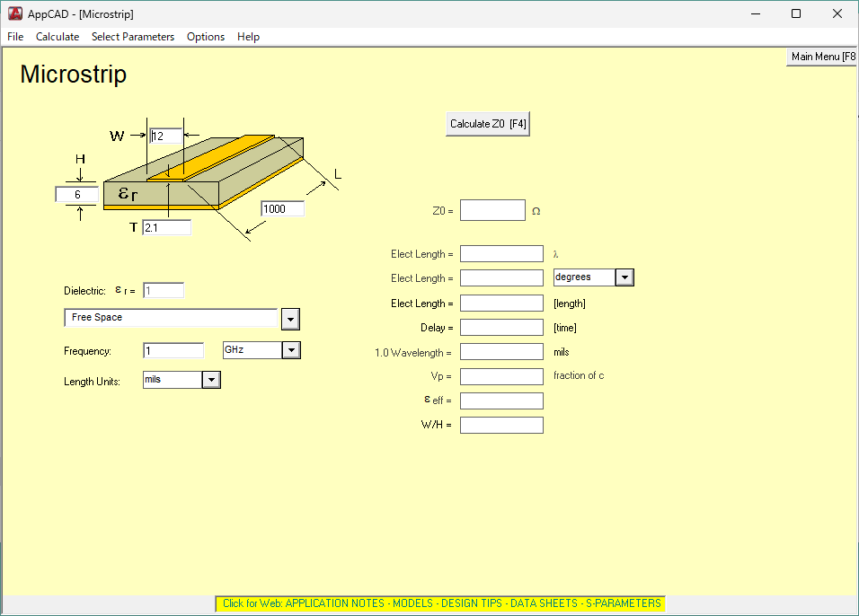859x616 pixels.
Task: Click the W width input field
Action: [x=165, y=136]
